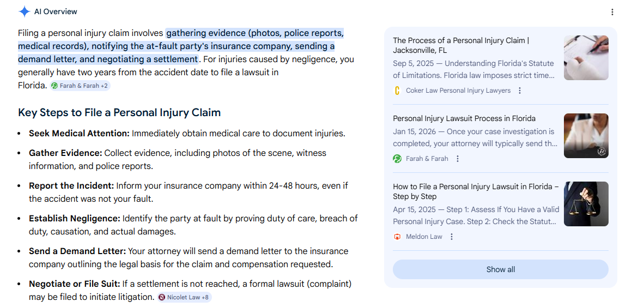Click the 'Negotiate or File Suit:' bullet text
Screen dimensions: 644x307
click(x=74, y=284)
